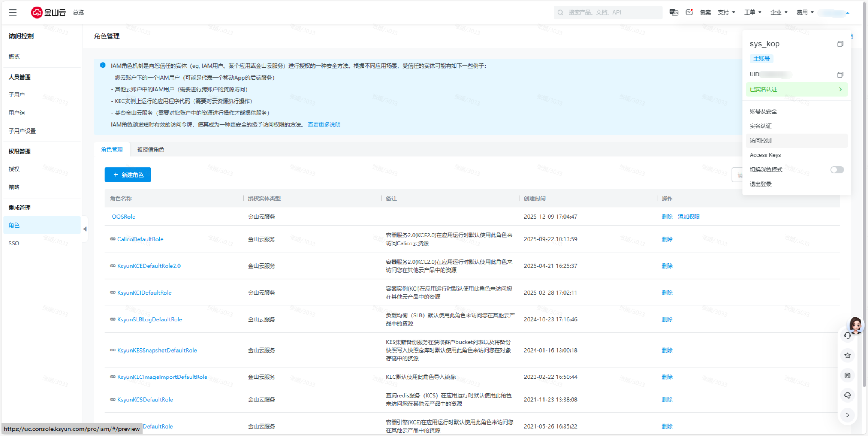This screenshot has width=868, height=436.
Task: Copy the sys_kop username
Action: coord(840,44)
